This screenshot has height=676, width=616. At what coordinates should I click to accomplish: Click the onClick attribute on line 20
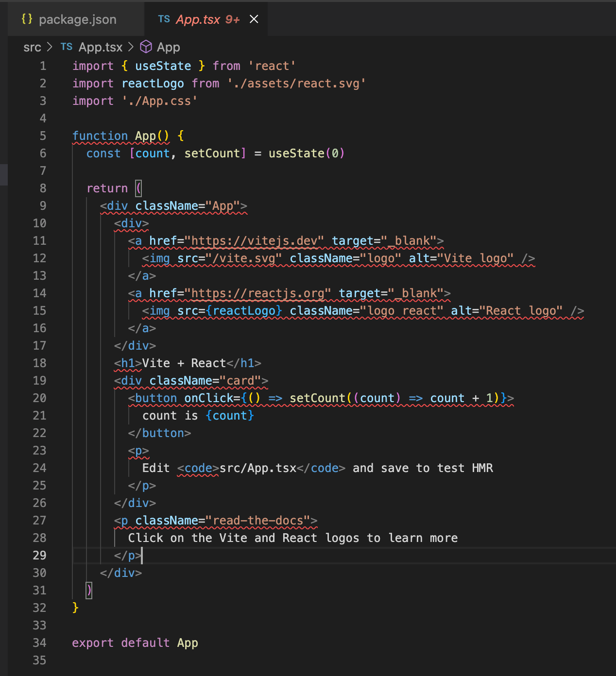[x=209, y=398]
